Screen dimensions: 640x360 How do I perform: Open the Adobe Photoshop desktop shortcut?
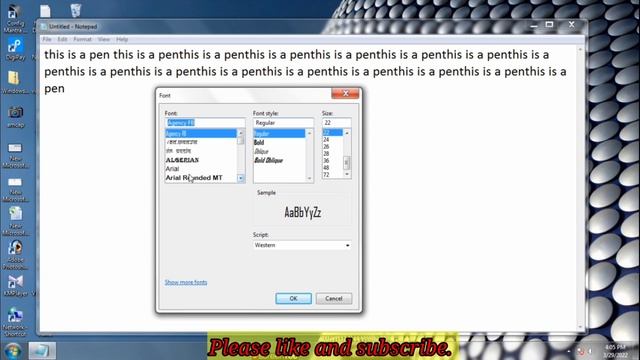[15, 255]
